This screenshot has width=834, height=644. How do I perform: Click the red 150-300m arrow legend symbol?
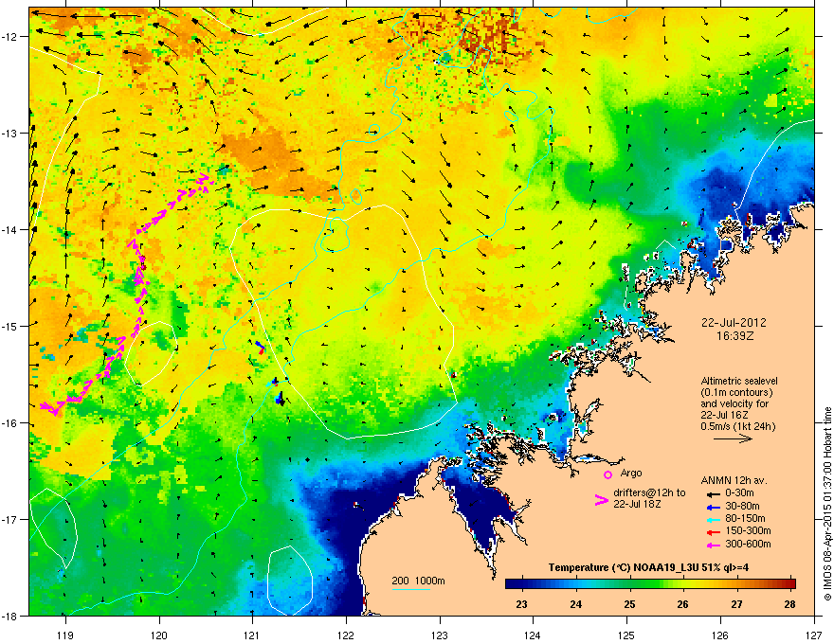[x=713, y=531]
